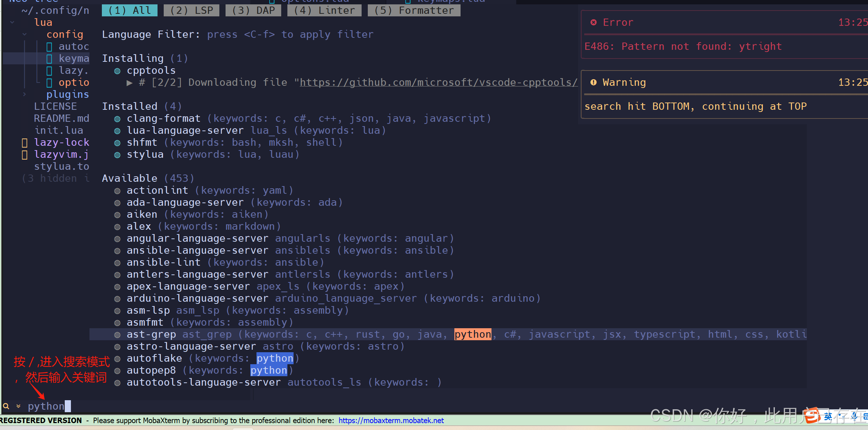
Task: Click the file icon next to lazy-lock
Action: 25,142
